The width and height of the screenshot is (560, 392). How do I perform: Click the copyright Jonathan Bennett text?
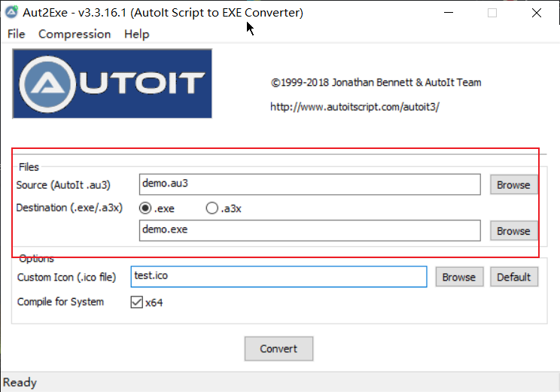click(376, 83)
